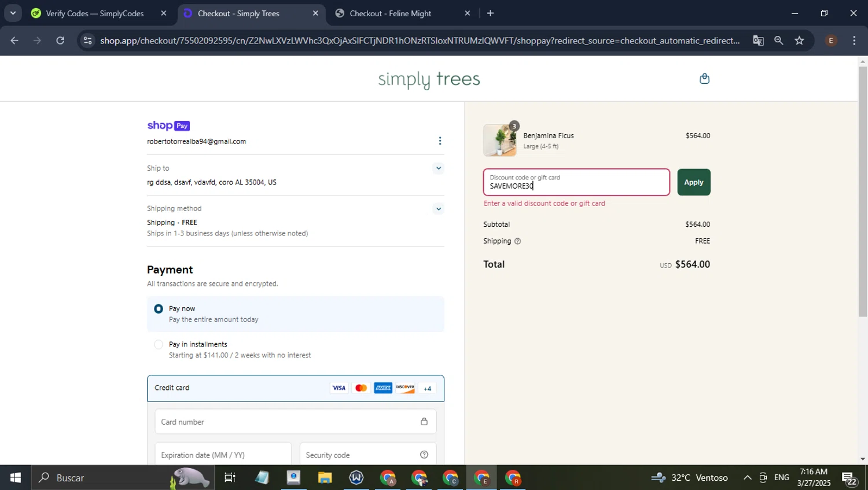Click the invalid discount code error message

pyautogui.click(x=545, y=204)
